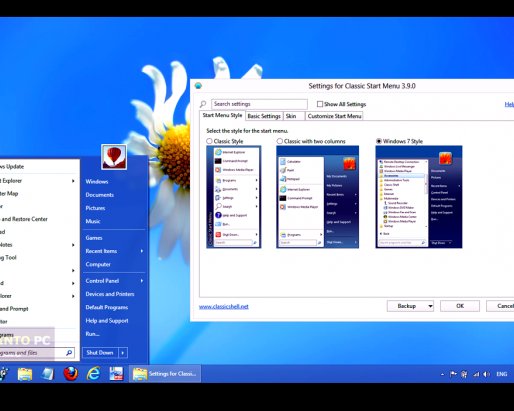Switch to the Basic Settings tab
The height and width of the screenshot is (411, 514).
click(x=264, y=116)
